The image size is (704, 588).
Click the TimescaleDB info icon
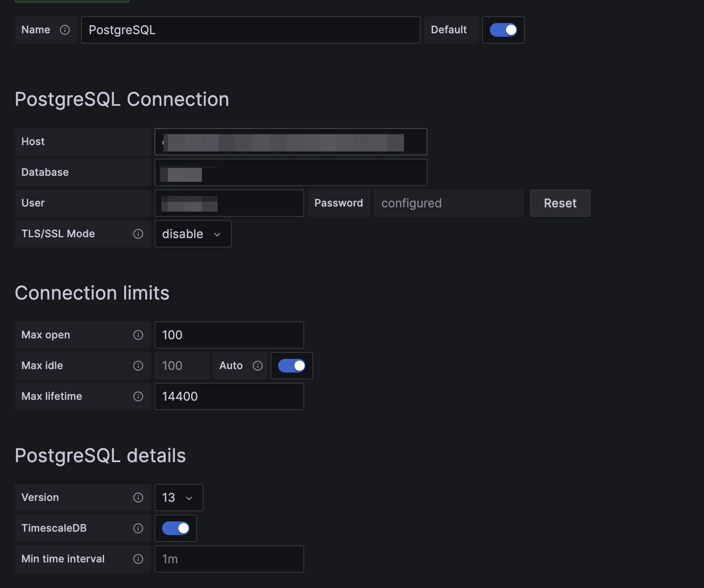[138, 528]
